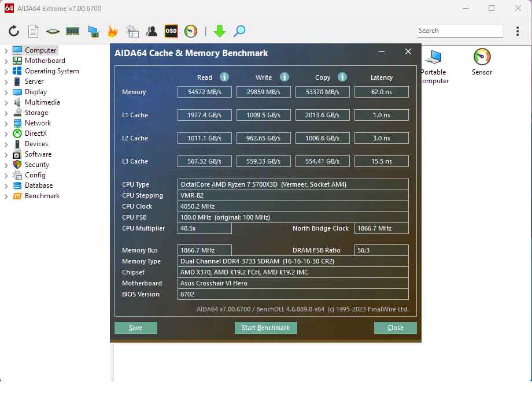Click the BIOS Version 8702 field
Viewport: 532px width, 416px height.
[x=293, y=294]
